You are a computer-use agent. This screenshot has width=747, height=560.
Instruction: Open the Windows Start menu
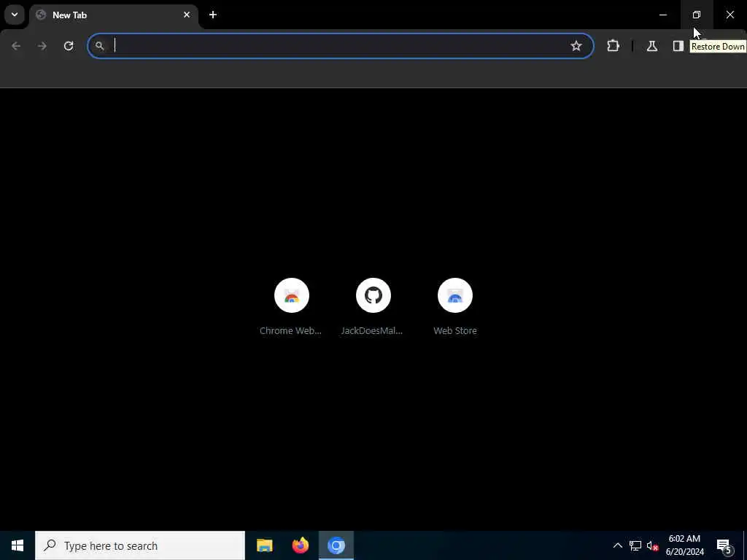(18, 545)
